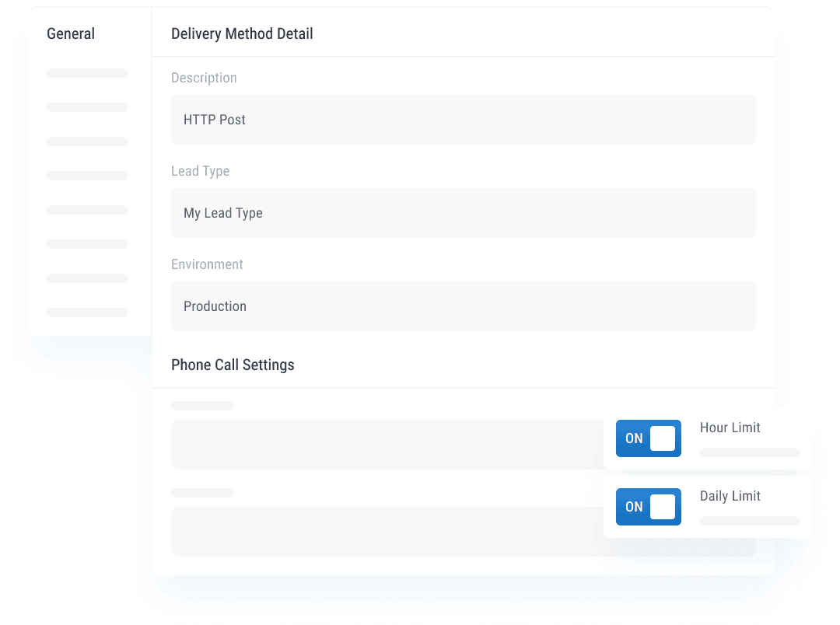The width and height of the screenshot is (840, 625).
Task: Open the Lead Type dropdown
Action: pos(463,213)
